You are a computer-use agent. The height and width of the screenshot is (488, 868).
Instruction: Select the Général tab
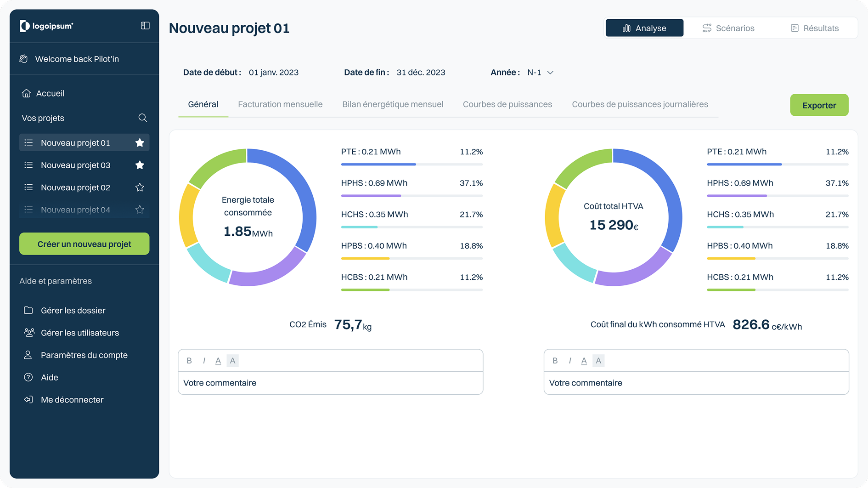pos(203,104)
